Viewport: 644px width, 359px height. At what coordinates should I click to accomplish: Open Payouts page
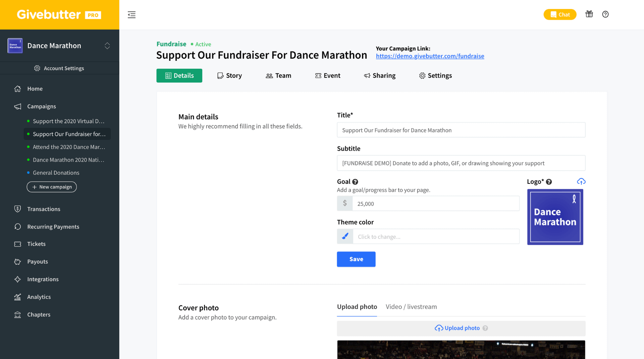(38, 262)
